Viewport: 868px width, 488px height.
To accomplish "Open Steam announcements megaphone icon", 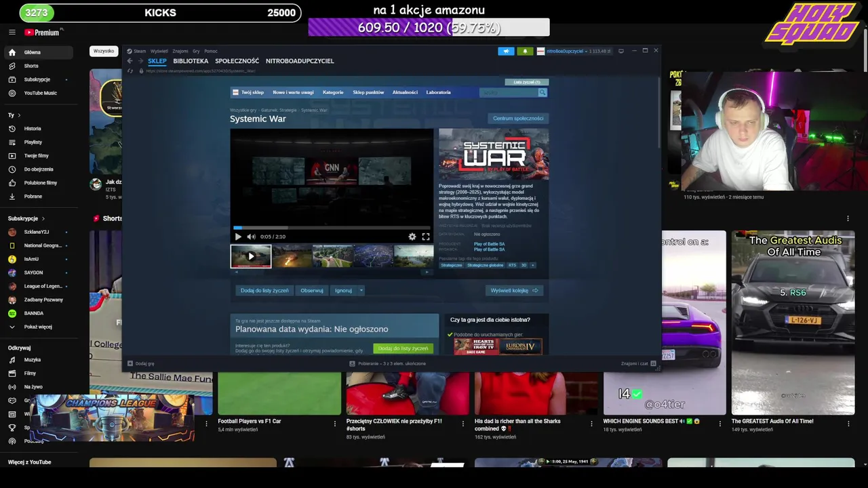I will pos(506,51).
